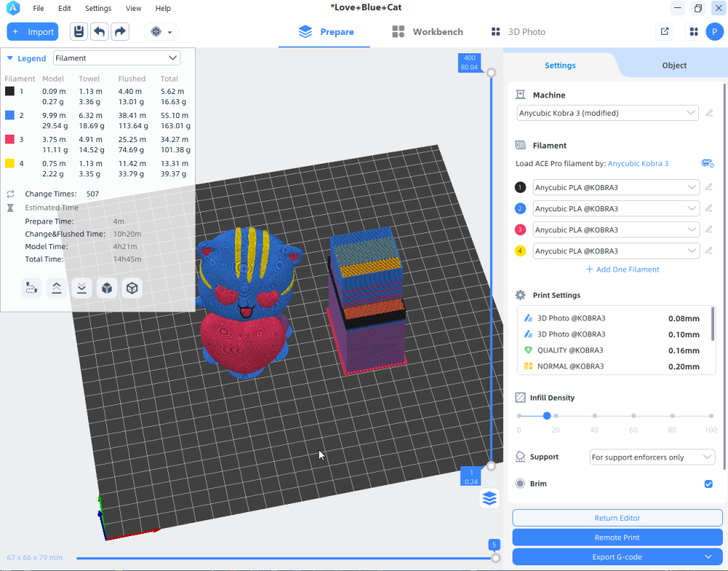Image resolution: width=728 pixels, height=571 pixels.
Task: Open filament 1 Anycubic PLA dropdown
Action: (616, 187)
